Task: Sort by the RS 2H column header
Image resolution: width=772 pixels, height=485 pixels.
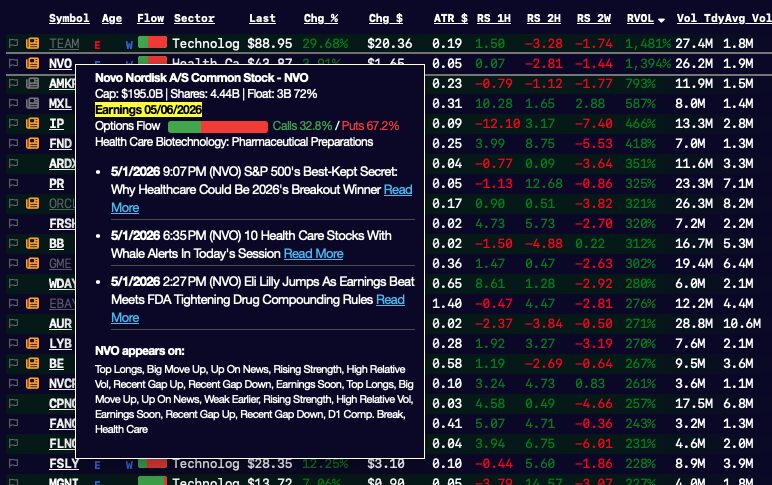Action: point(544,18)
